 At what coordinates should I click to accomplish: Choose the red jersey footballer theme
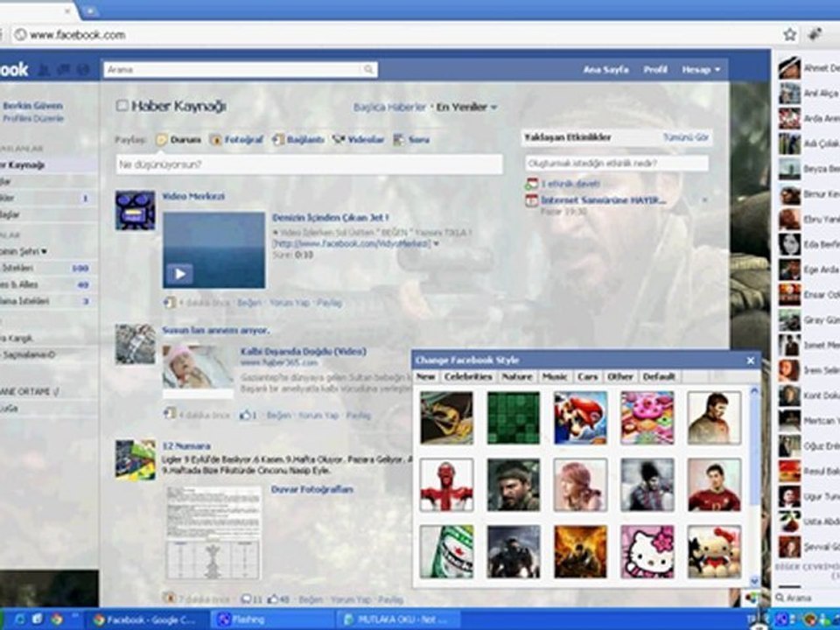[x=714, y=485]
